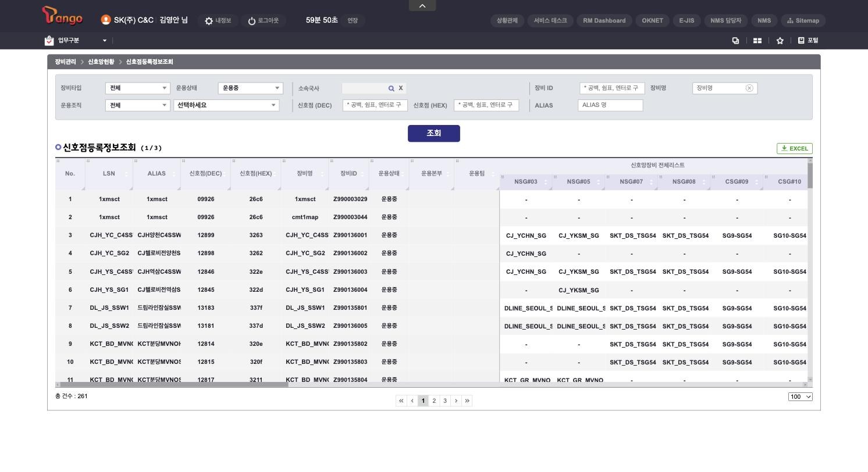The image size is (868, 472).
Task: Expand the 선택하세요 dropdown
Action: 226,105
